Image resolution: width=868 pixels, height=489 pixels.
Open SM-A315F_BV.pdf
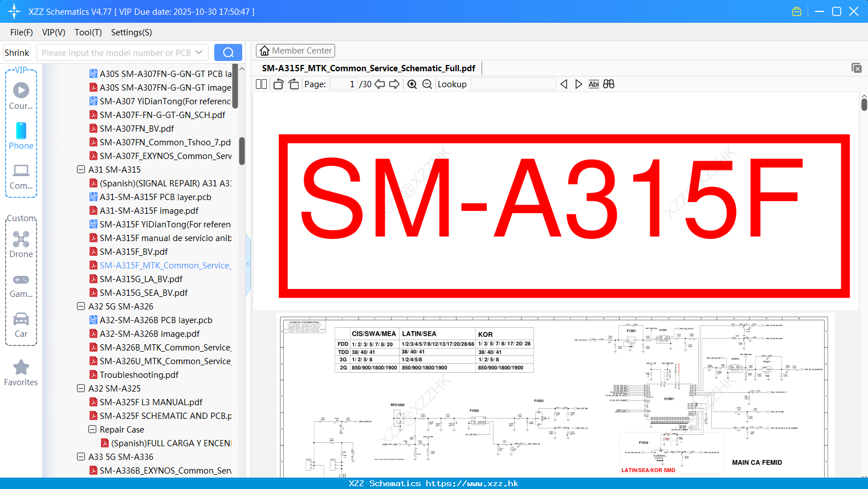coord(129,251)
